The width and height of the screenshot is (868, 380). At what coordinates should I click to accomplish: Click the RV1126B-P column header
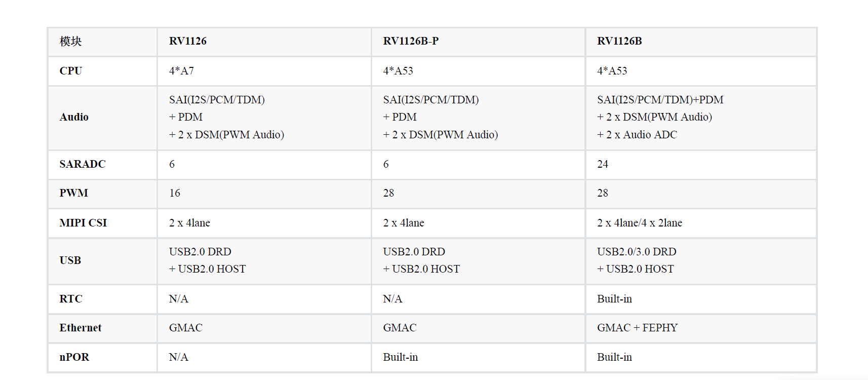[x=411, y=41]
